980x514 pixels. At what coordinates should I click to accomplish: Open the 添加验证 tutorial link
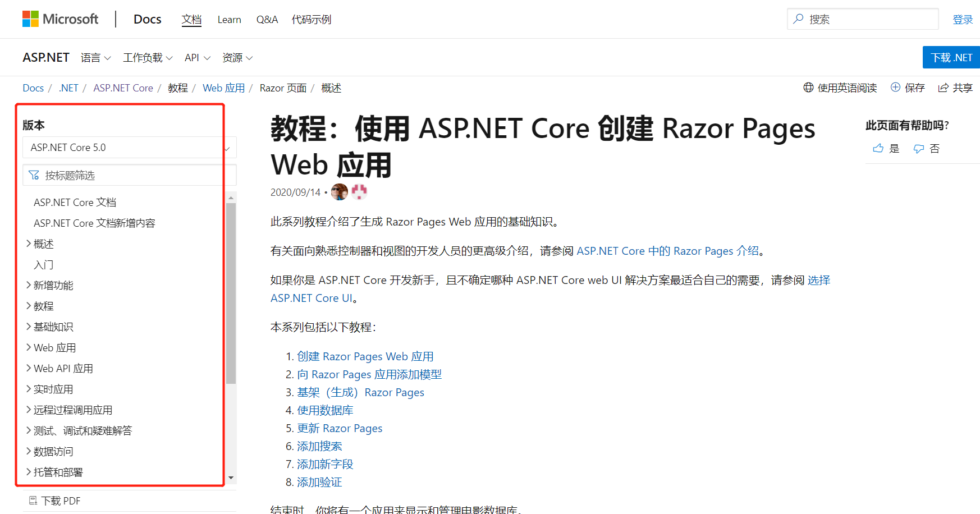[x=319, y=482]
